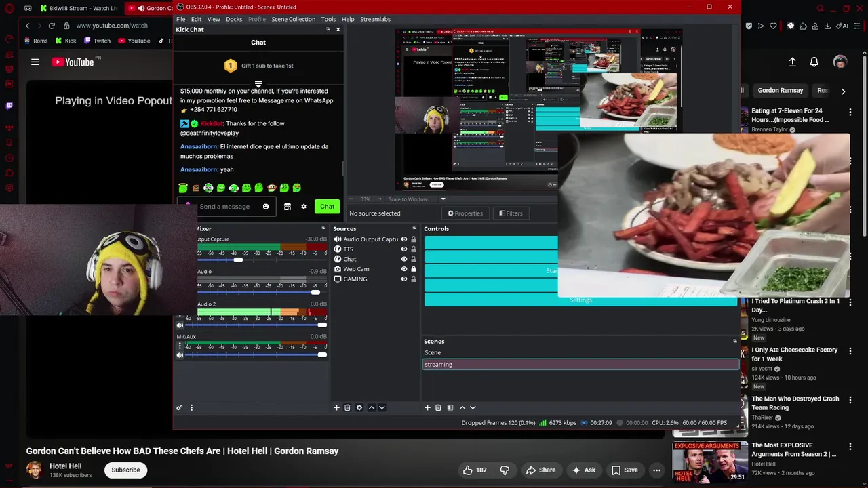Hide the Web Cam source

coord(404,269)
